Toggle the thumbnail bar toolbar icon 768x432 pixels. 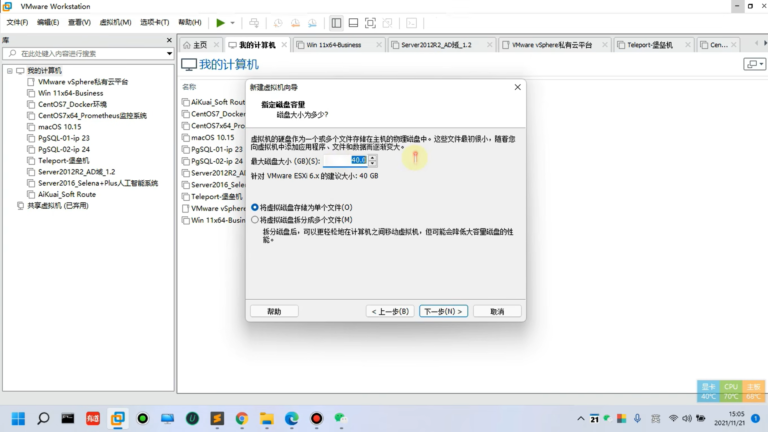353,23
